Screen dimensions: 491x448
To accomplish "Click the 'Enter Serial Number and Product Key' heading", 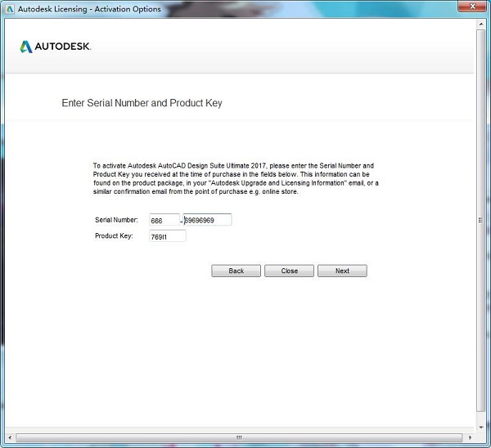I will (x=142, y=104).
